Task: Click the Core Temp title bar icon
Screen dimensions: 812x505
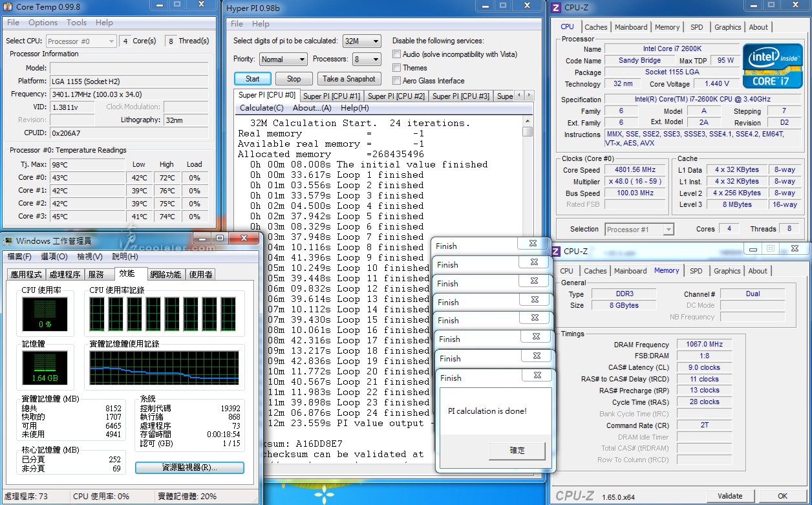Action: [x=7, y=7]
